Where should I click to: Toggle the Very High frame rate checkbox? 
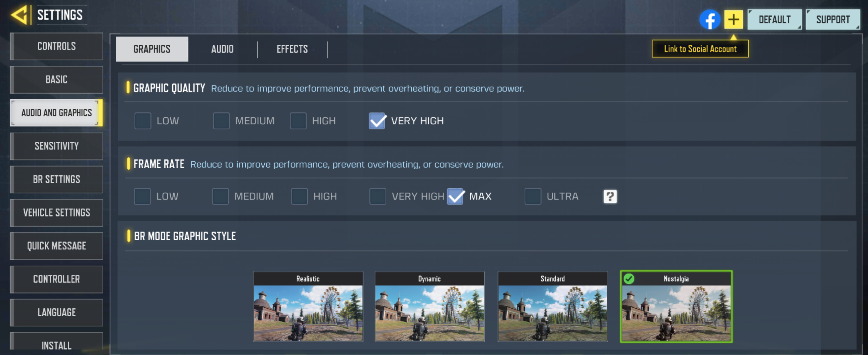tap(377, 196)
